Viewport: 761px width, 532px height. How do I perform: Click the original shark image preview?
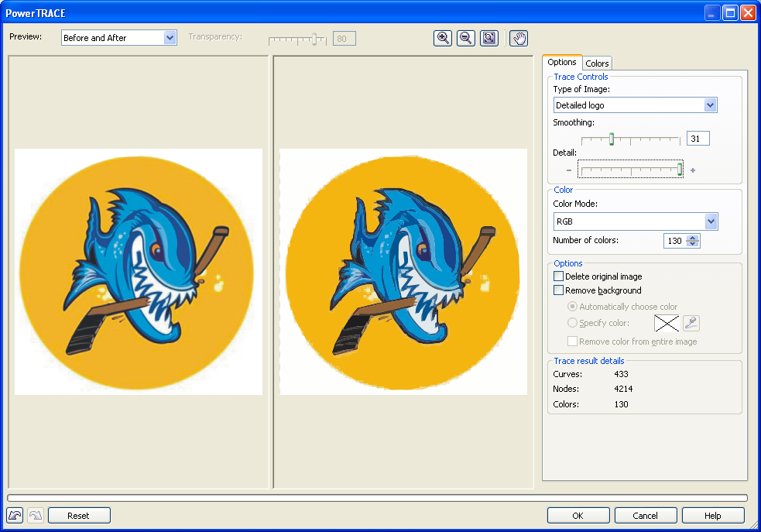click(139, 272)
